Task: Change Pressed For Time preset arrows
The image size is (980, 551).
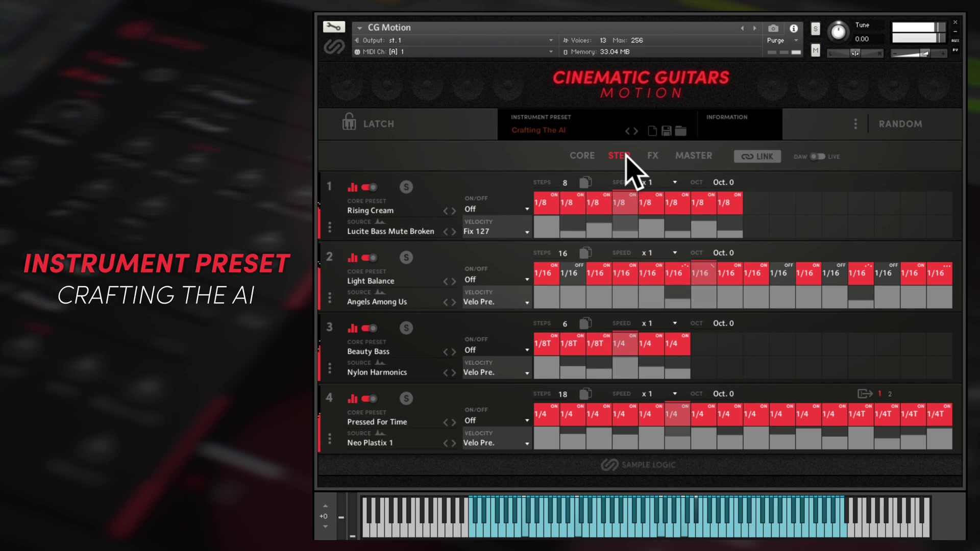Action: click(x=449, y=422)
